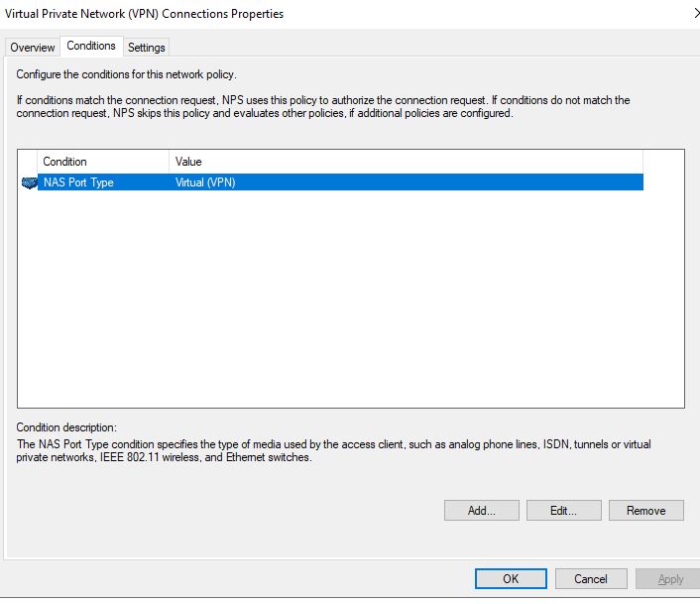
Task: Click the Apply button
Action: (671, 579)
